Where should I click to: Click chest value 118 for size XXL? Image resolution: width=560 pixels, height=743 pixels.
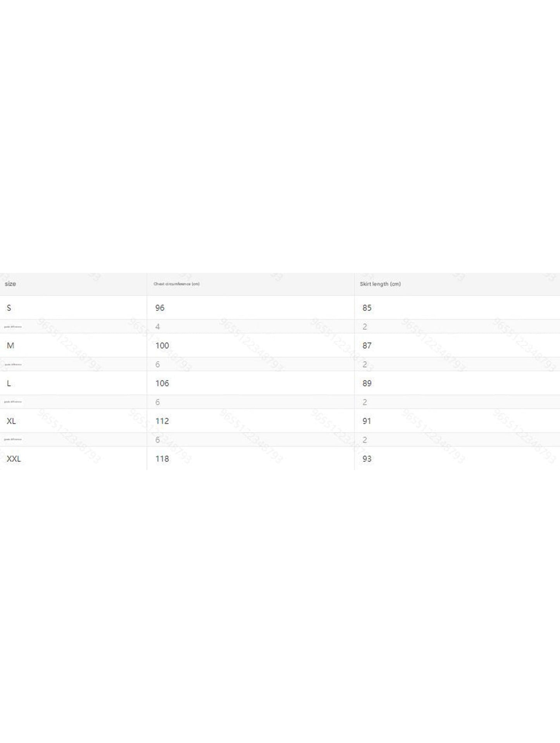162,459
